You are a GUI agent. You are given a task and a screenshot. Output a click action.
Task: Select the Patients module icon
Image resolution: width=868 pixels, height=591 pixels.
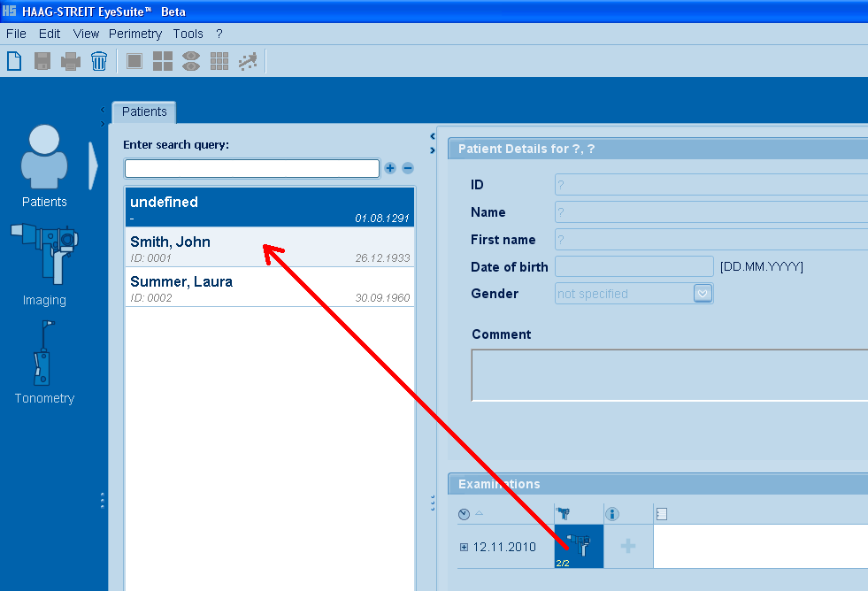point(44,165)
